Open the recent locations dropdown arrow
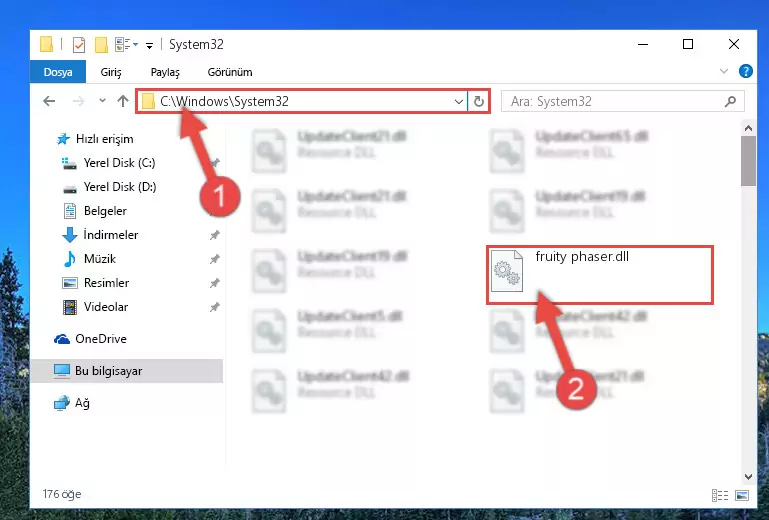The height and width of the screenshot is (520, 769). click(x=102, y=101)
